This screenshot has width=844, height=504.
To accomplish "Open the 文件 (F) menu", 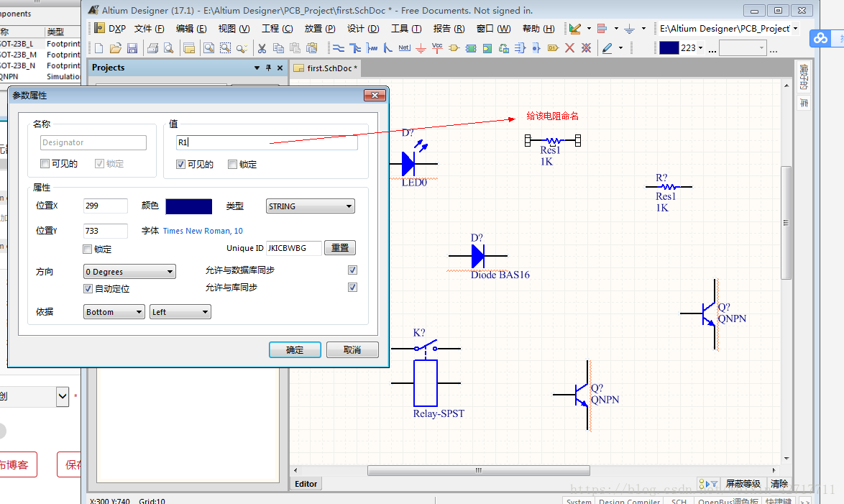I will click(149, 29).
